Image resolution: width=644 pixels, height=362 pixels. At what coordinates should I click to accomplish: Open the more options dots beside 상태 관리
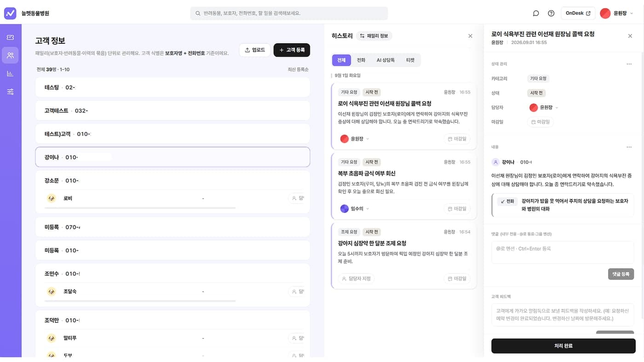click(629, 64)
